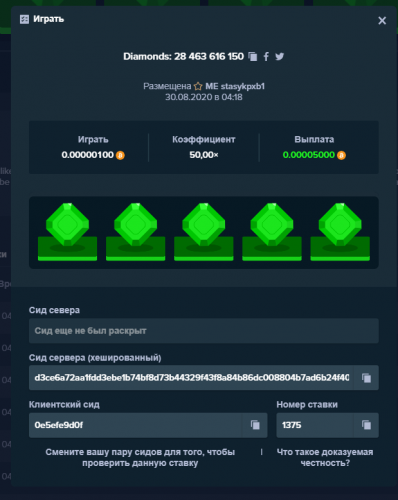Viewport: 398px width, 500px height.
Task: Copy the client seed value
Action: coord(255,425)
